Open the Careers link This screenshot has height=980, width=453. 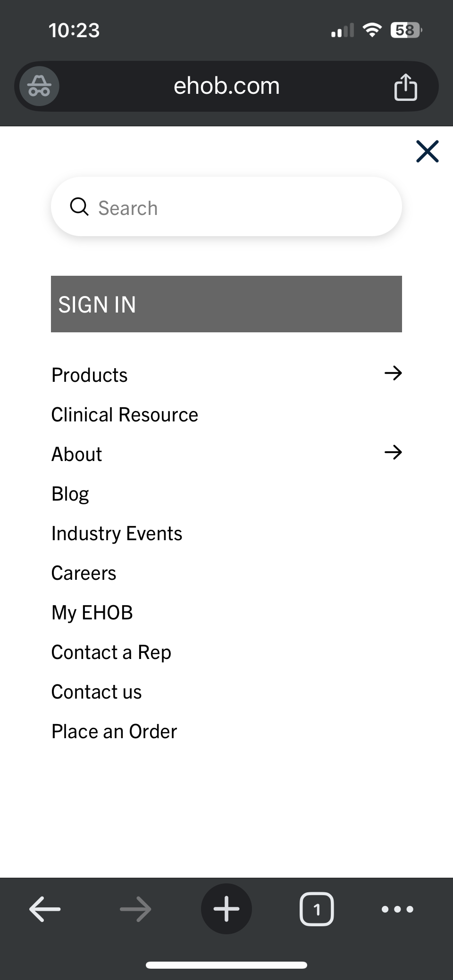tap(84, 573)
